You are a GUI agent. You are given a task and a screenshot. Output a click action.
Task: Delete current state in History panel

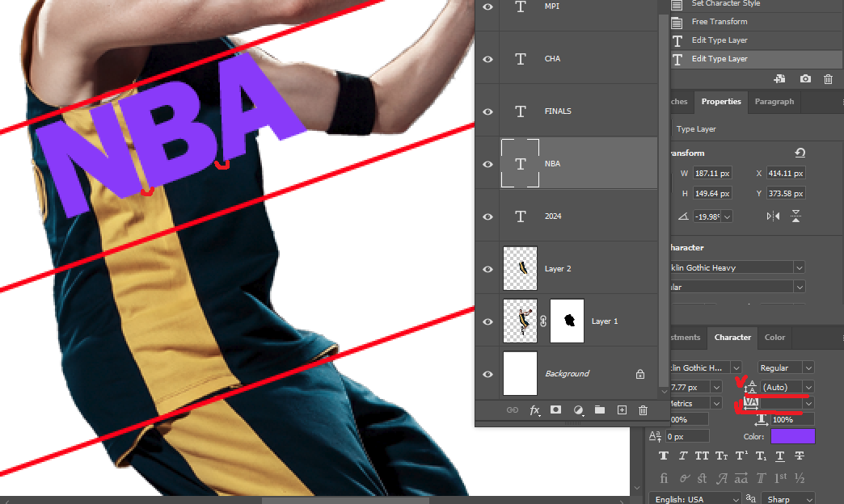click(x=828, y=79)
